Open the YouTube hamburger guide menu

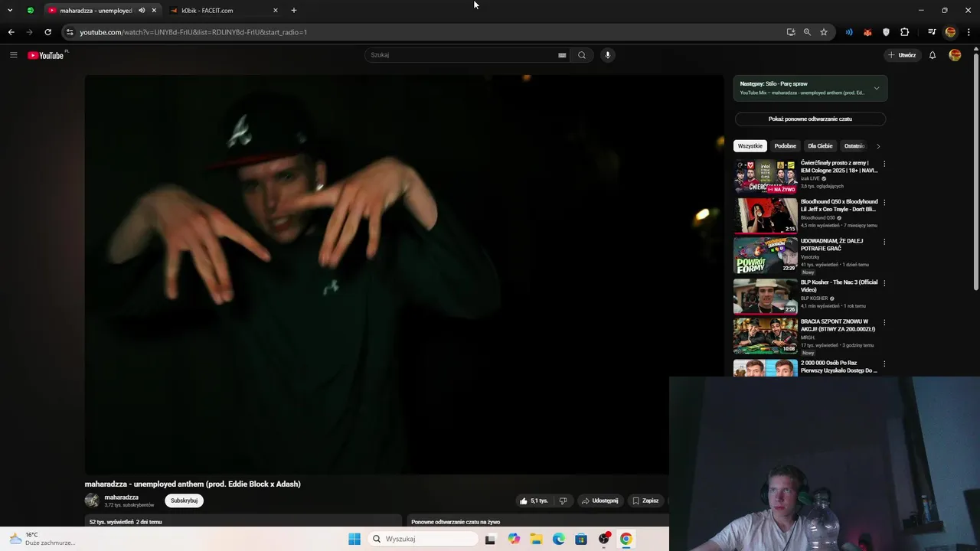tap(13, 55)
